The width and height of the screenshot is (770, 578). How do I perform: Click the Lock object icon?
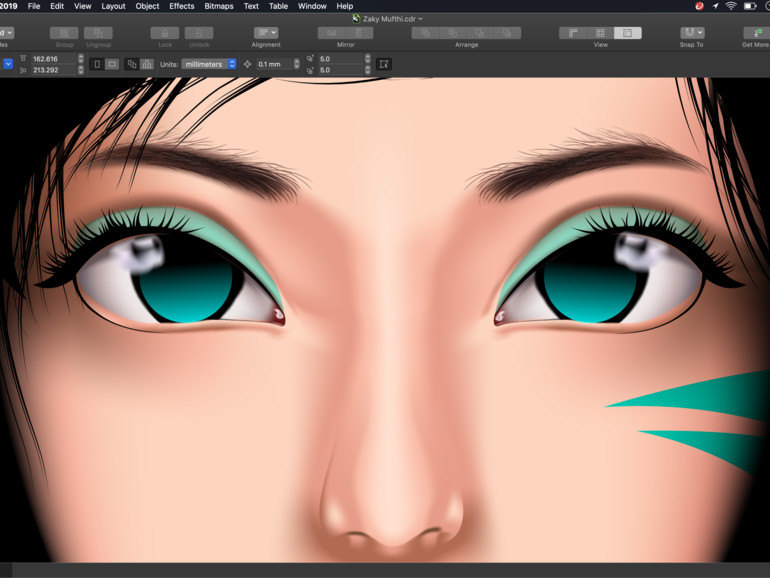165,33
